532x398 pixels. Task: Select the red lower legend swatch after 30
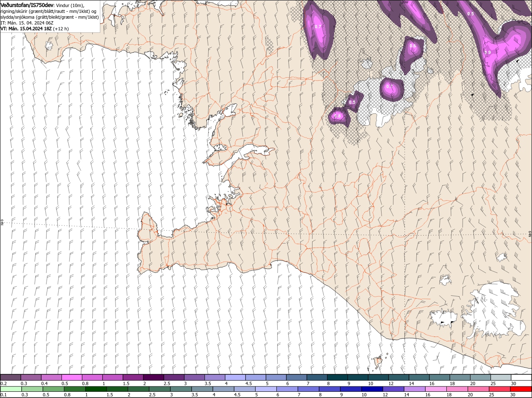(x=521, y=389)
